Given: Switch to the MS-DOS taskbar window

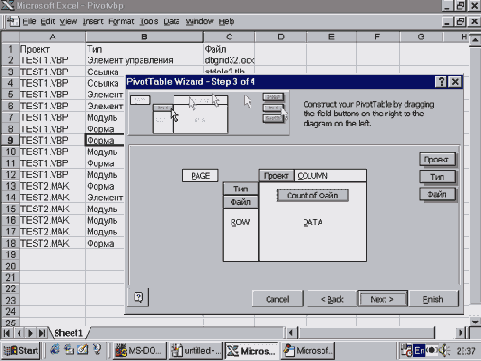Looking at the screenshot, I should point(139,351).
